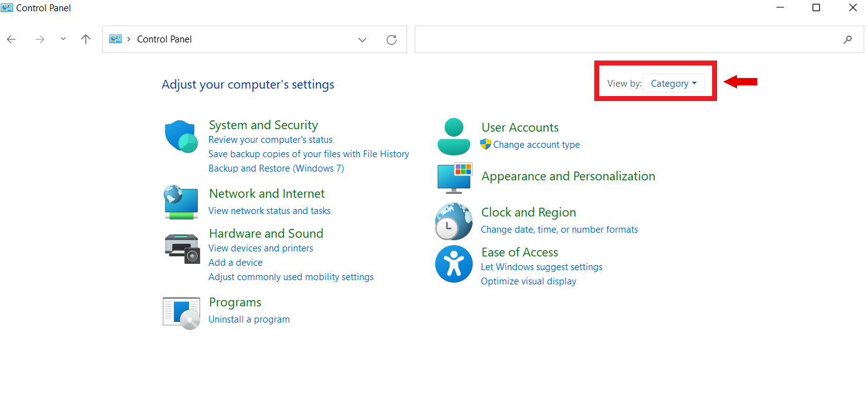
Task: Open the address bar history dropdown chevron
Action: pos(362,40)
